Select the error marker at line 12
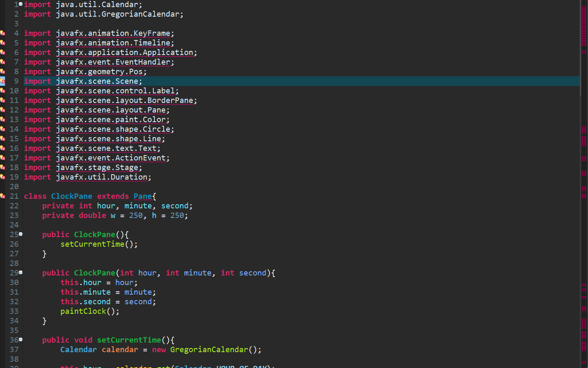The height and width of the screenshot is (368, 588). (2, 110)
